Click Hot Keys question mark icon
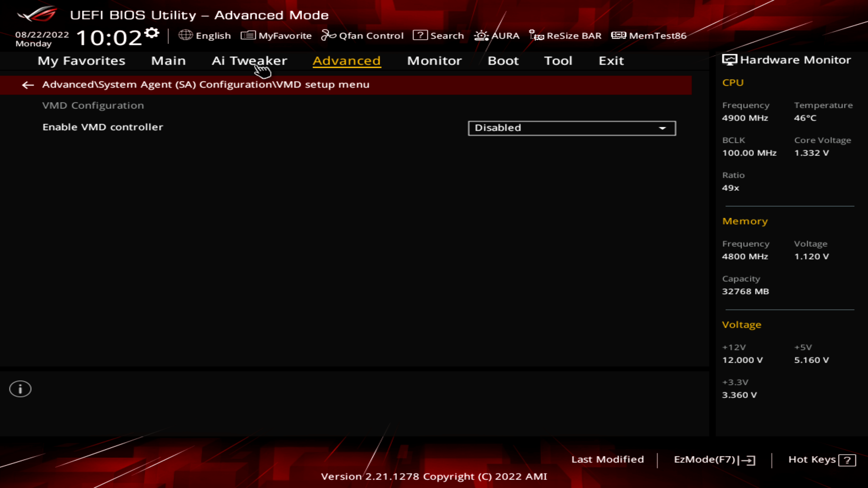The image size is (868, 488). 847,460
